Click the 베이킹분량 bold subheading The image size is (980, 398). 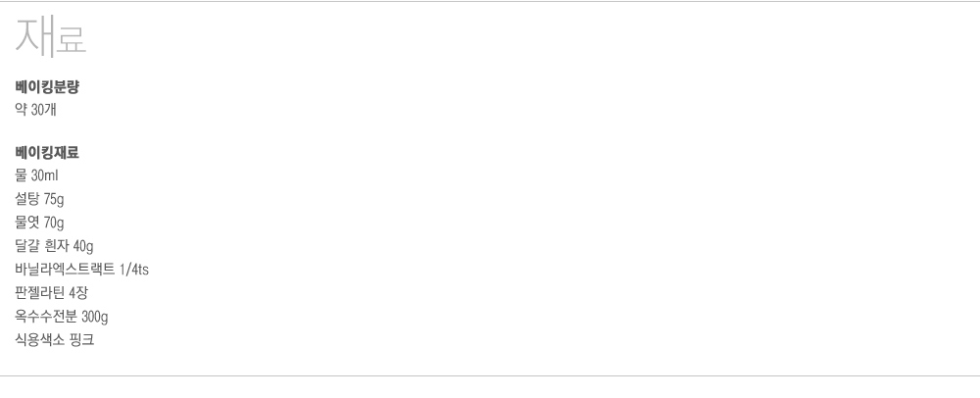tap(47, 87)
